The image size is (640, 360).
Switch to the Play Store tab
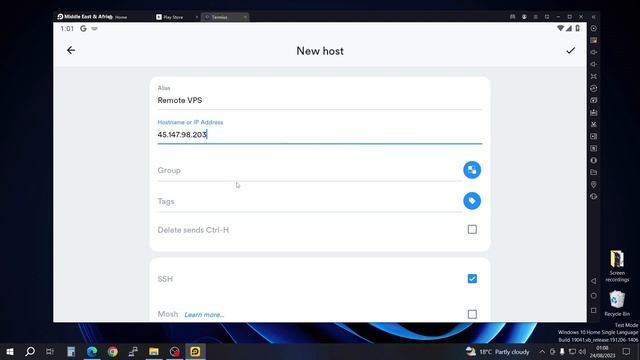pyautogui.click(x=173, y=17)
